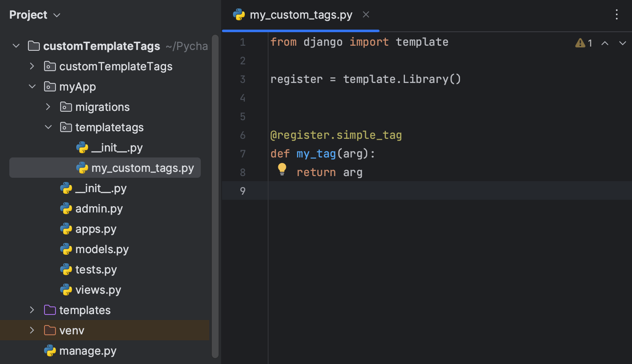Switch to the my_custom_tags.py editor tab

click(x=300, y=14)
